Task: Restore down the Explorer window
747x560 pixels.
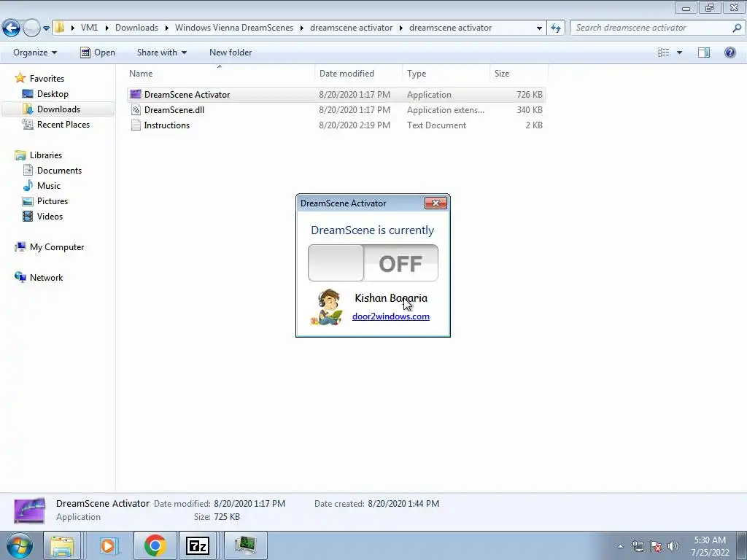Action: pos(709,7)
